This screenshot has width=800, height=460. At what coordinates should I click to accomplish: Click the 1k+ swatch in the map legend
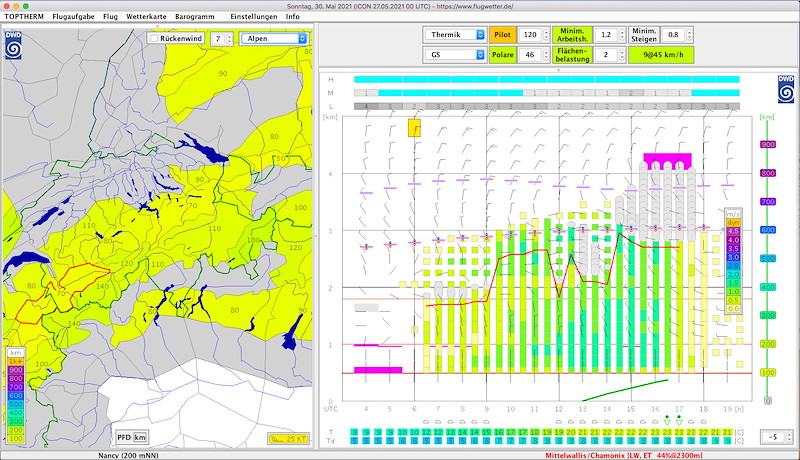click(x=16, y=362)
